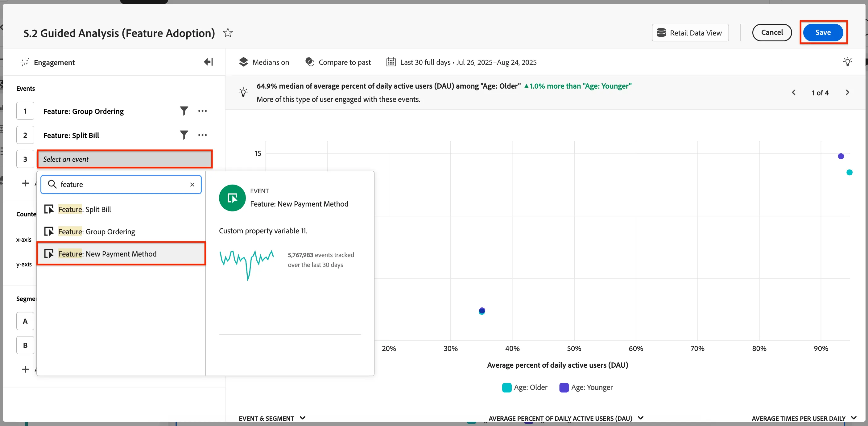Viewport: 868px width, 426px height.
Task: Click the plus icon to add event
Action: [x=25, y=183]
